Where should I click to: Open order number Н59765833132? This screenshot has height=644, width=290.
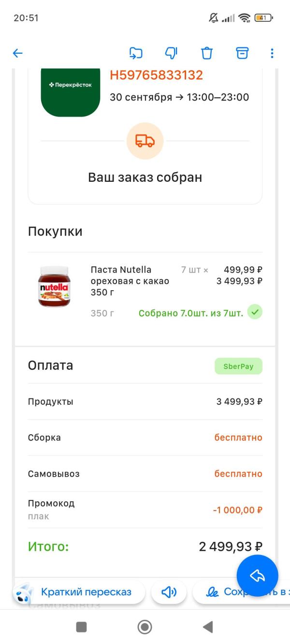pyautogui.click(x=156, y=75)
